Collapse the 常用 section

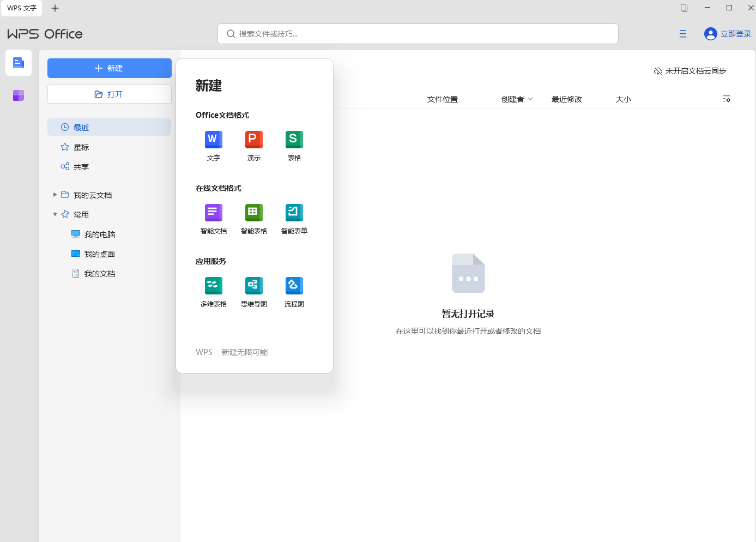(55, 214)
